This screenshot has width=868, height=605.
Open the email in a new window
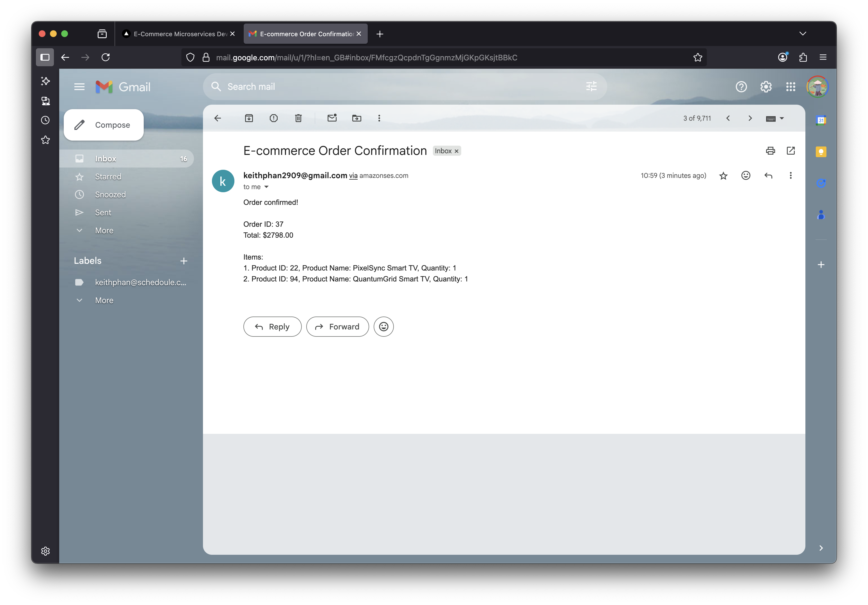coord(791,151)
